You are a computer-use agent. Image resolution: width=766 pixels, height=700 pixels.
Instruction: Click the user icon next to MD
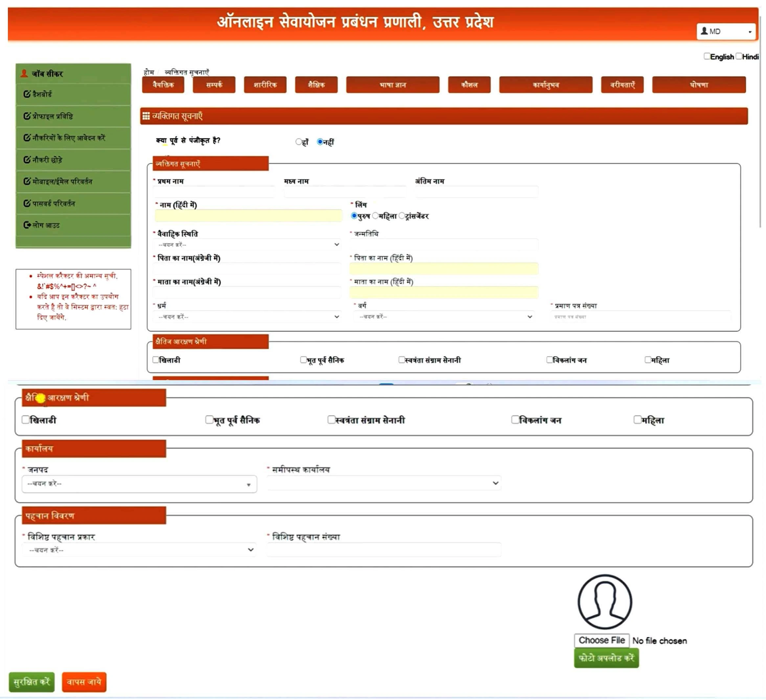[x=704, y=31]
